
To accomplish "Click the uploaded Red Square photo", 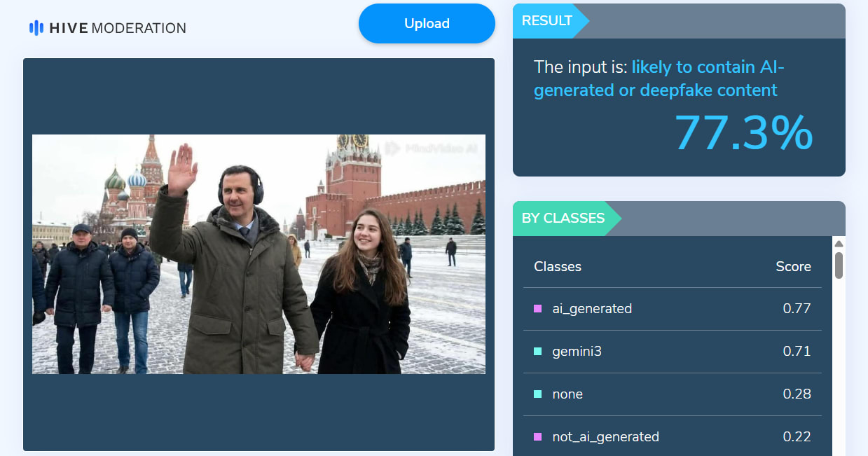I will (259, 254).
